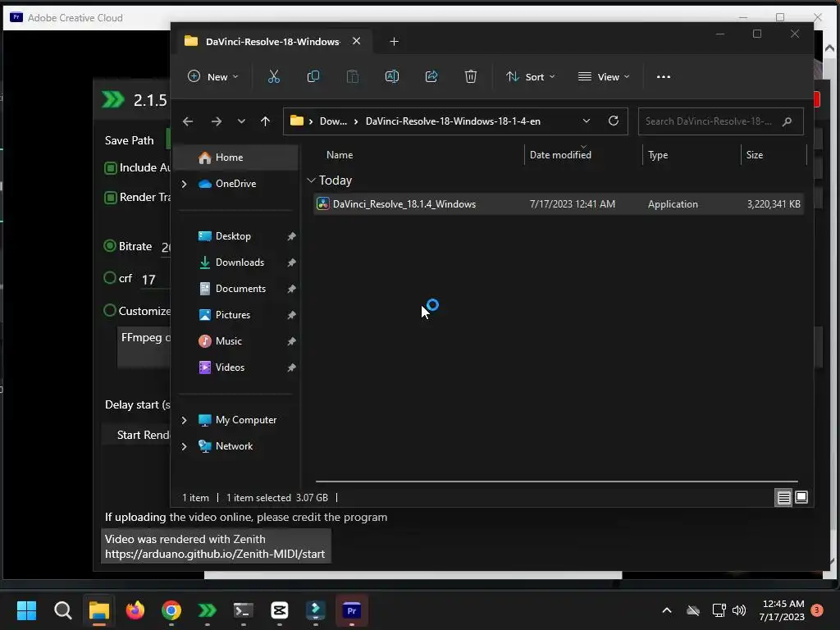Click the Delete trash icon
The image size is (840, 630).
tap(470, 76)
